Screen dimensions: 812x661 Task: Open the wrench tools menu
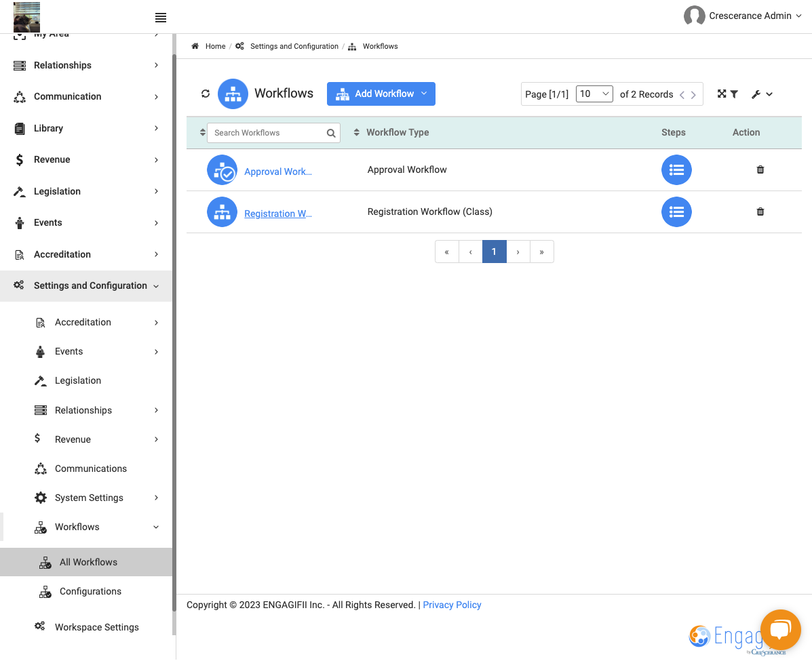coord(762,94)
